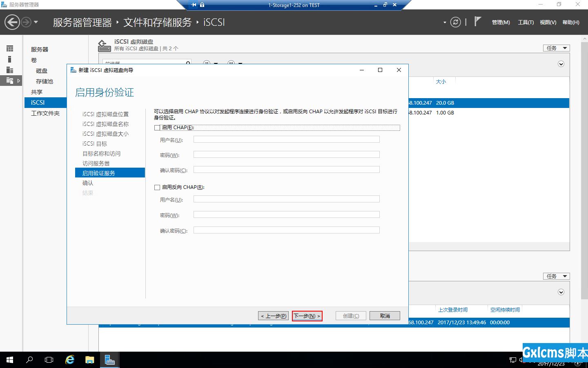This screenshot has width=588, height=368.
Task: Open the notifications flag icon
Action: tap(478, 21)
